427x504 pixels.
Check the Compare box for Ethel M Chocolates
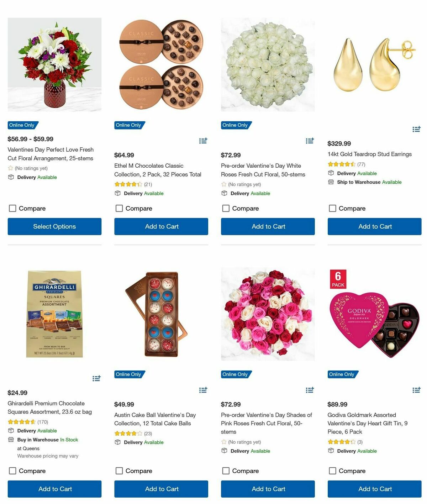119,208
